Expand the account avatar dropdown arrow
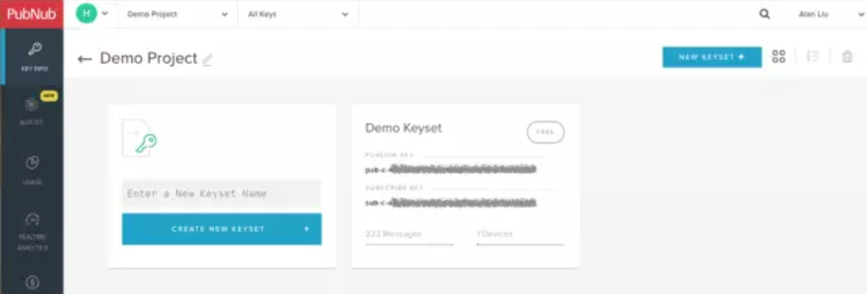The width and height of the screenshot is (868, 294). click(105, 14)
